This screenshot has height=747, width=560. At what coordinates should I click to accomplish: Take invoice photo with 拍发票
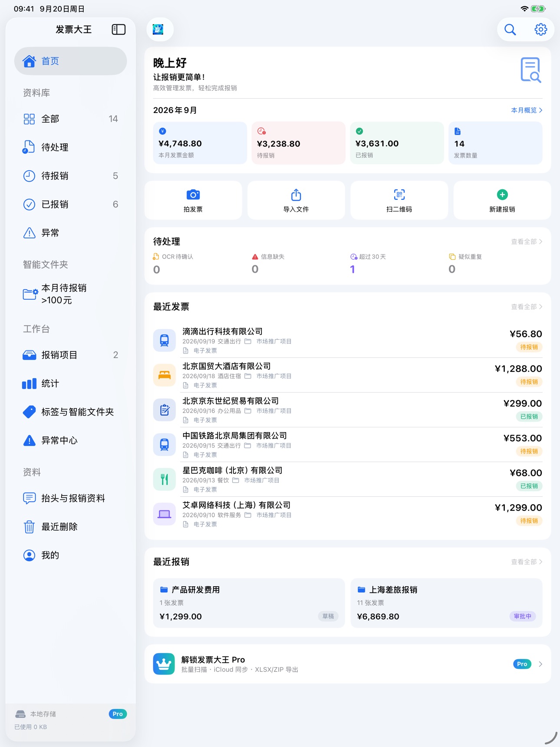(x=193, y=200)
